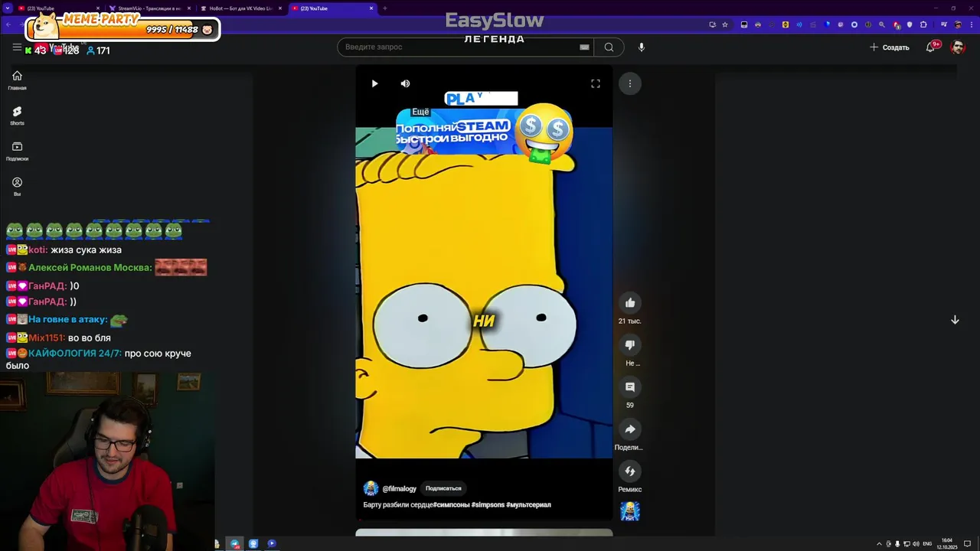Viewport: 980px width, 551px height.
Task: Open the tab search dropdown arrow
Action: pyautogui.click(x=7, y=8)
